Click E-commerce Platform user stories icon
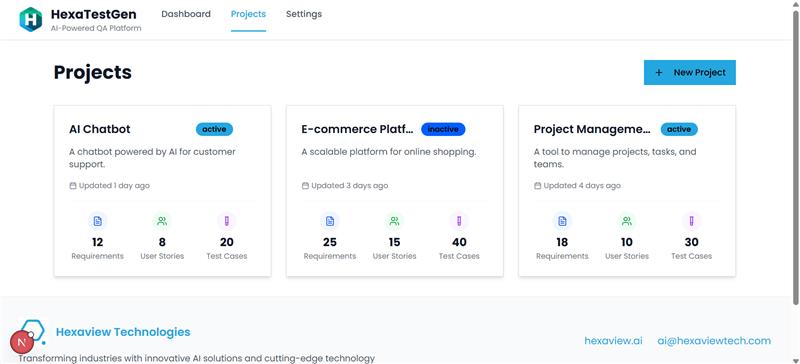 [x=394, y=221]
